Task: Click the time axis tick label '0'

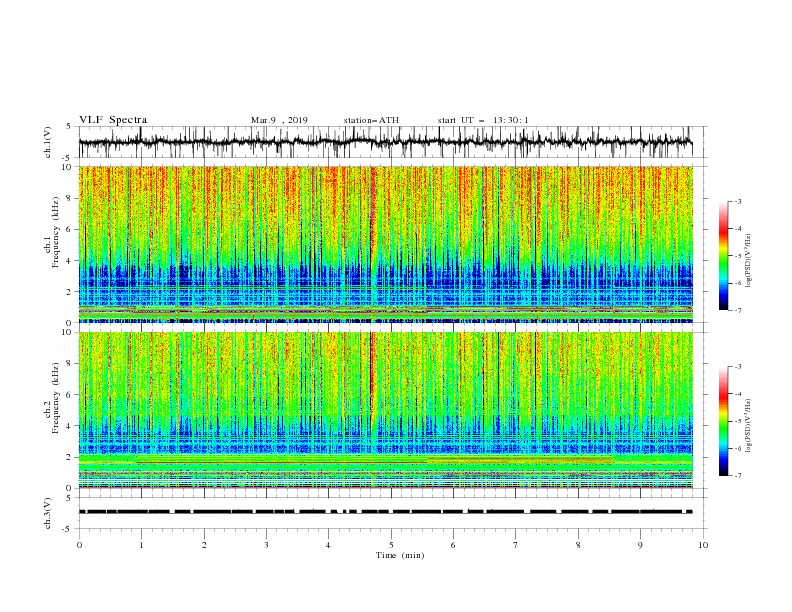Action: pos(79,545)
